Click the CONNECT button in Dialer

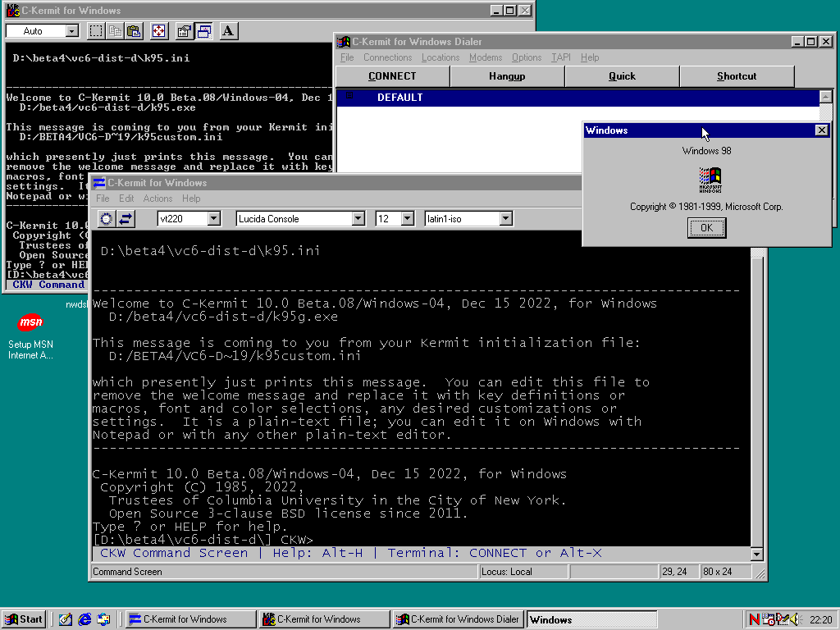click(x=392, y=76)
